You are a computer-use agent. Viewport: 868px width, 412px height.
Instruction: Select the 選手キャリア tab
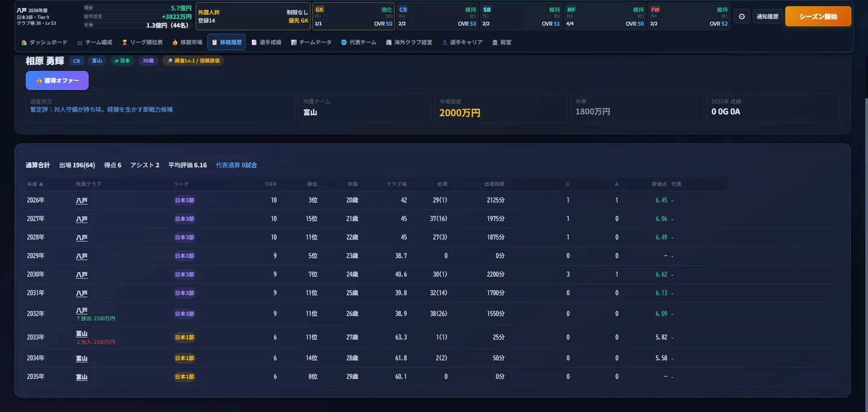pos(462,42)
